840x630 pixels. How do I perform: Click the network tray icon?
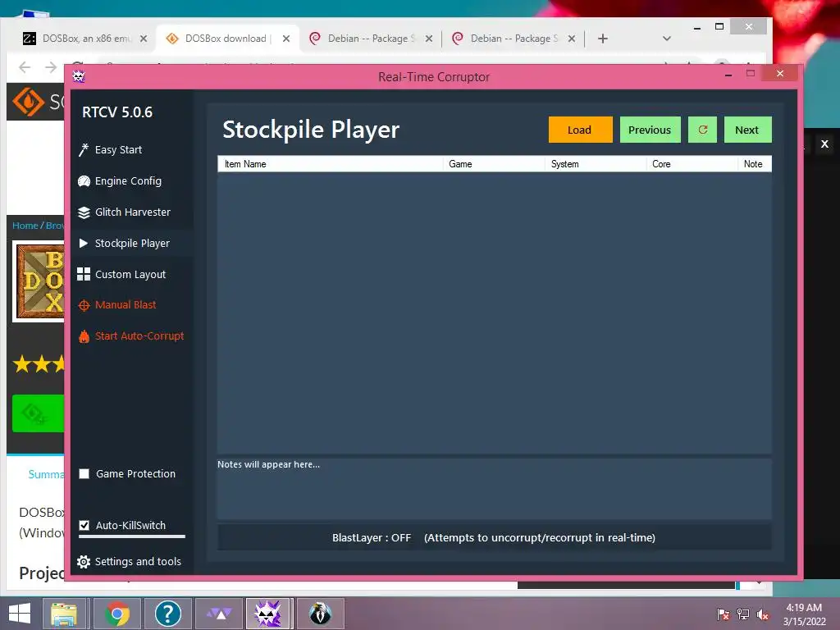743,614
